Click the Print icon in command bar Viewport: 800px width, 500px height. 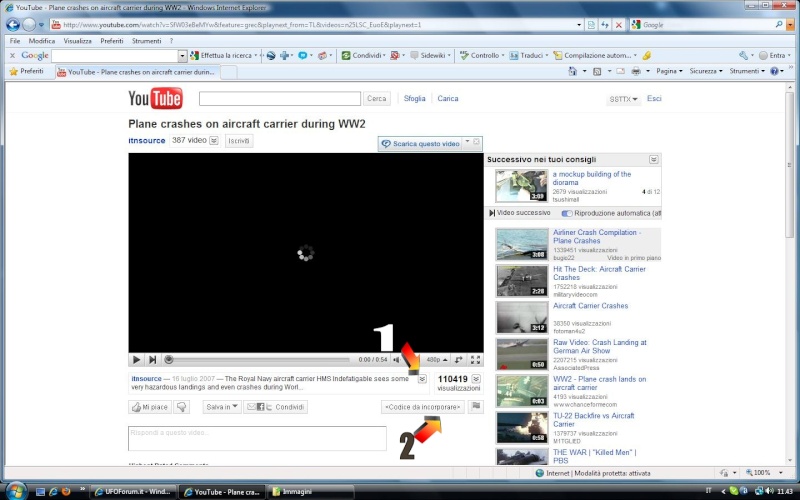(636, 71)
